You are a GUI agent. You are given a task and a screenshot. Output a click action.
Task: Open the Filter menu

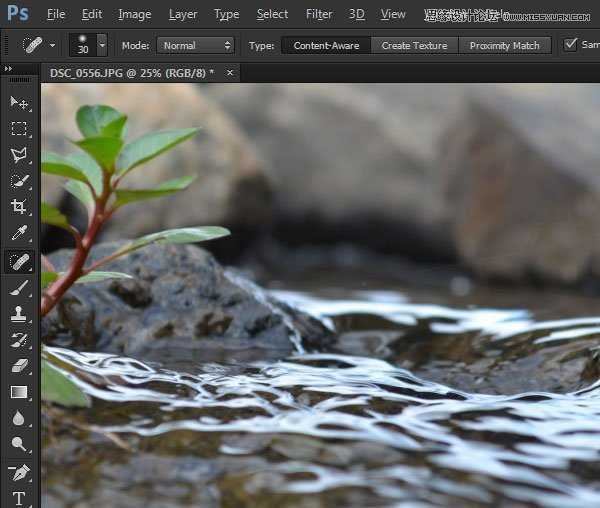[319, 14]
